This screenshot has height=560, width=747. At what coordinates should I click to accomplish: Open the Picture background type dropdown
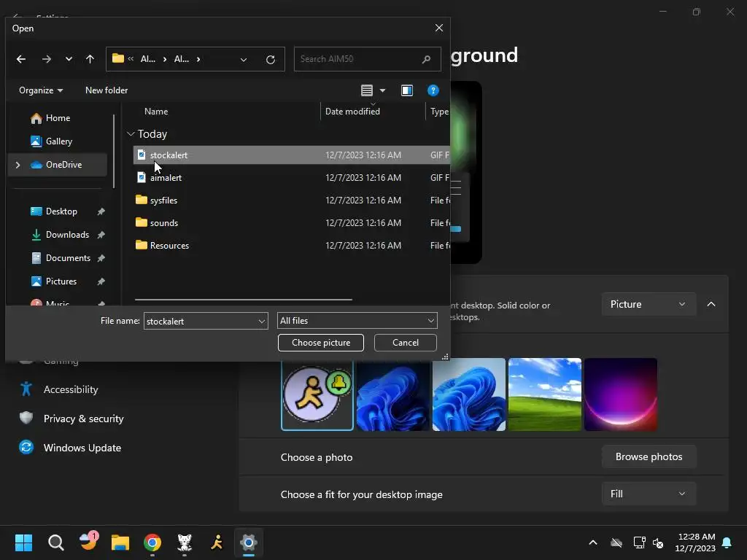point(649,304)
